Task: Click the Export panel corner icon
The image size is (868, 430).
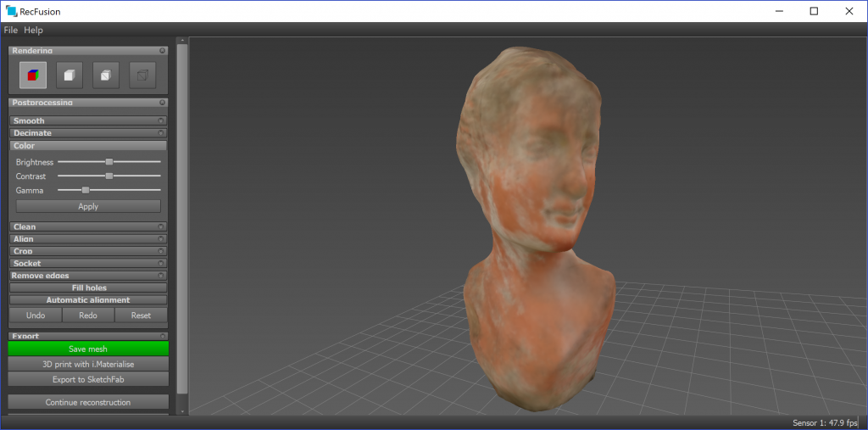Action: coord(162,336)
